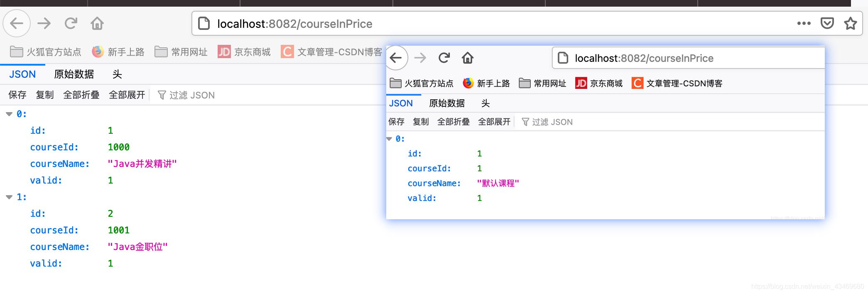Click 全部展开 in main window
Image resolution: width=868 pixels, height=294 pixels.
pos(127,95)
